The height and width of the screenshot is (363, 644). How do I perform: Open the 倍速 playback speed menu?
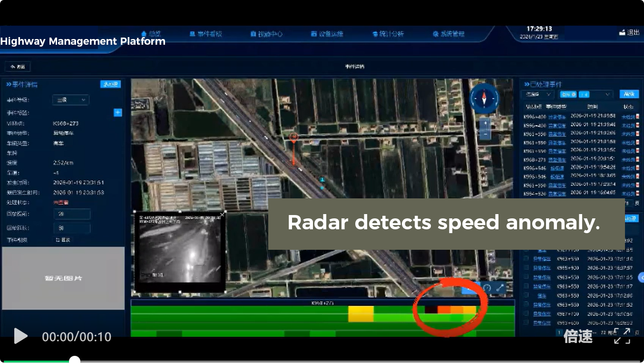tap(578, 336)
